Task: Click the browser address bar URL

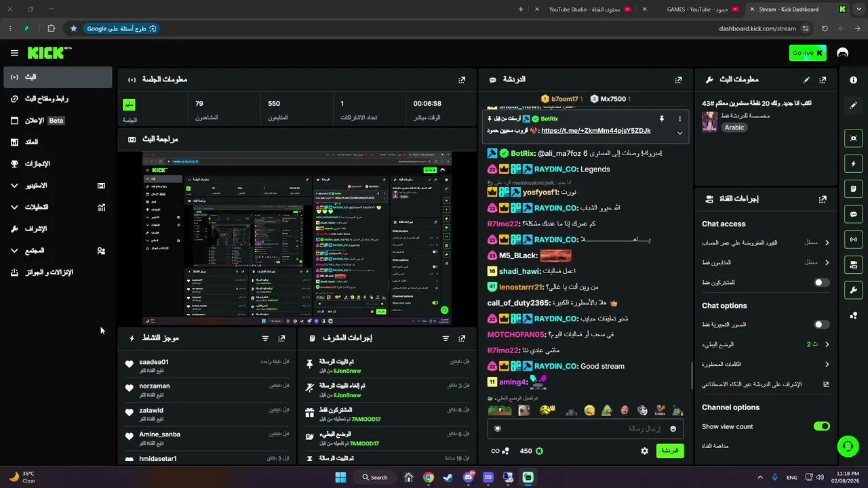Action: tap(757, 28)
